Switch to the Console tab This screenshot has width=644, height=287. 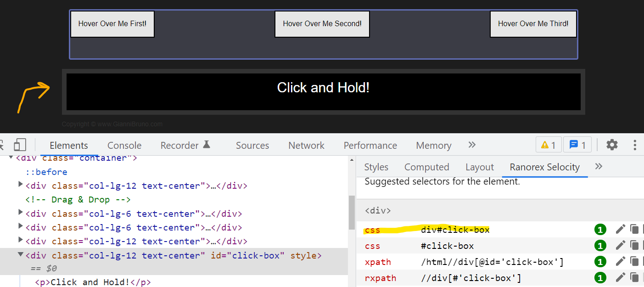click(x=124, y=146)
